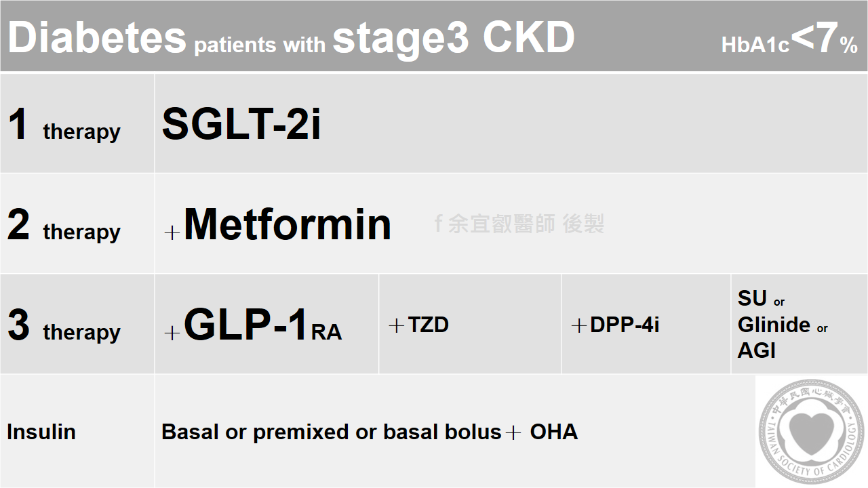Click the +GLP-1 RA cell
The height and width of the screenshot is (488, 868).
tap(262, 325)
